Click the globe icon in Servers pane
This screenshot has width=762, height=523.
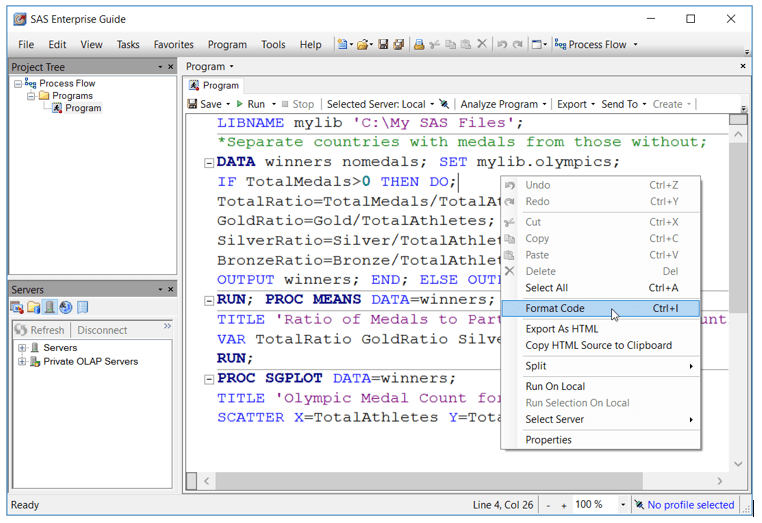click(66, 307)
